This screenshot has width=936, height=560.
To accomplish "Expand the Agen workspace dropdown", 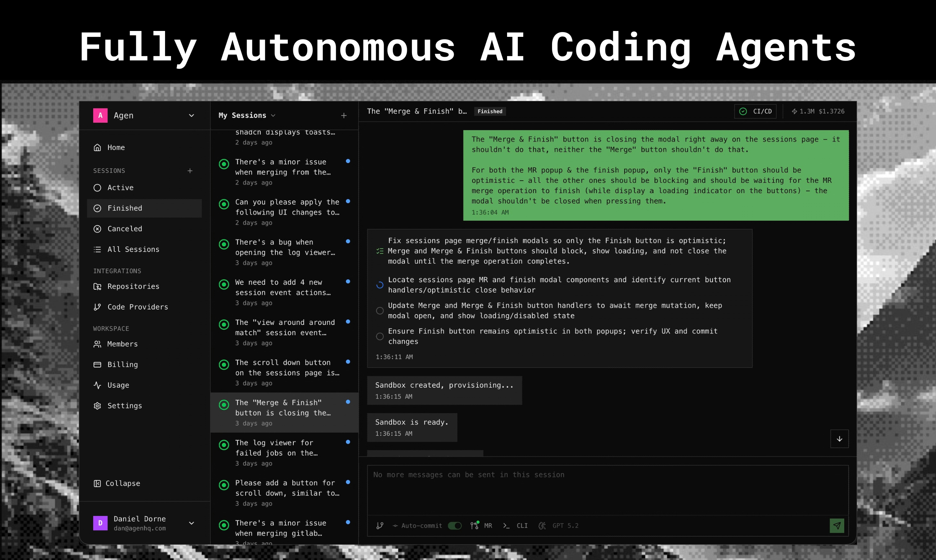I will click(191, 115).
